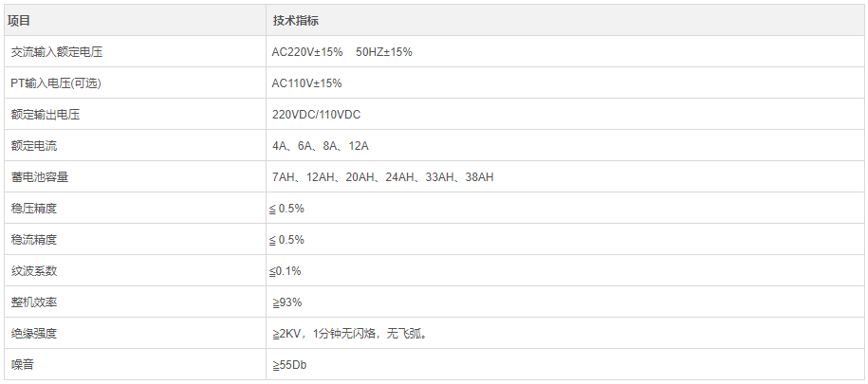Click the AC110V±15% value
This screenshot has width=868, height=384.
(306, 83)
